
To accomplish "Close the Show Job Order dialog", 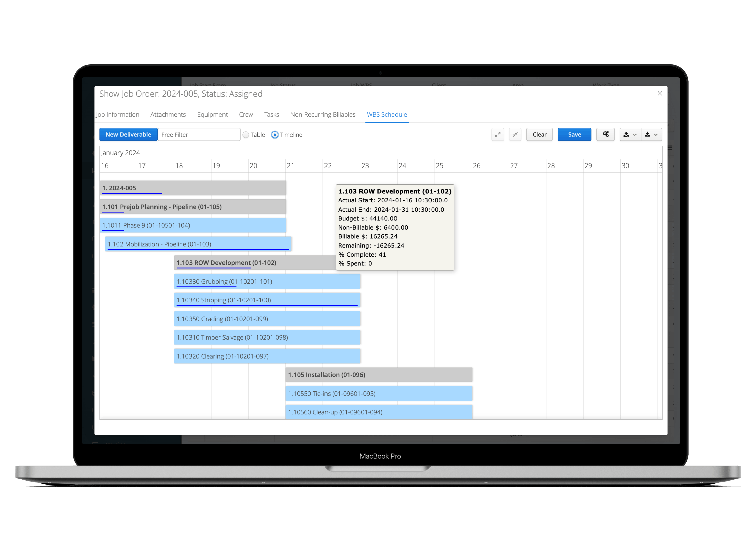I will (x=660, y=94).
